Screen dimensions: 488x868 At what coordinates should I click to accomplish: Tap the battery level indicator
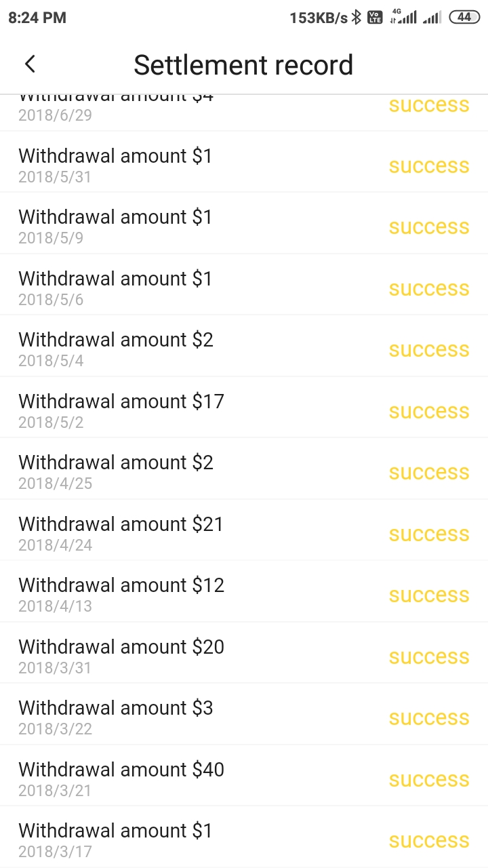tap(464, 18)
